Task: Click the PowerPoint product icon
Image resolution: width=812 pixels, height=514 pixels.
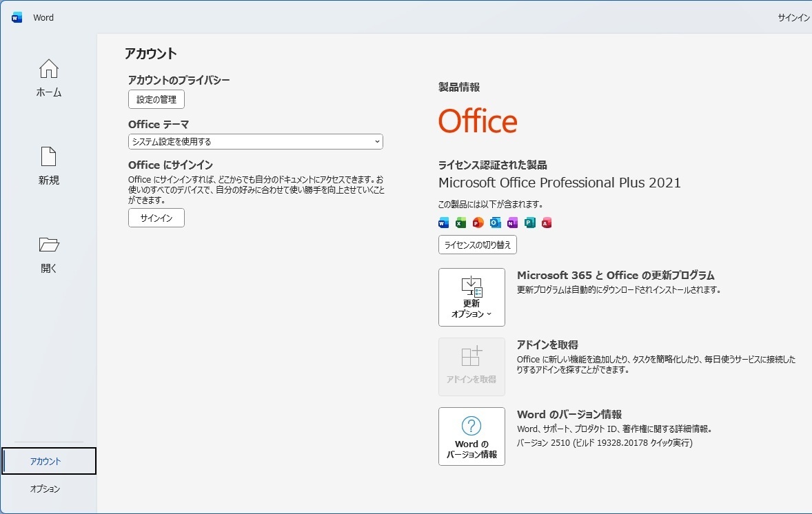Action: 478,223
